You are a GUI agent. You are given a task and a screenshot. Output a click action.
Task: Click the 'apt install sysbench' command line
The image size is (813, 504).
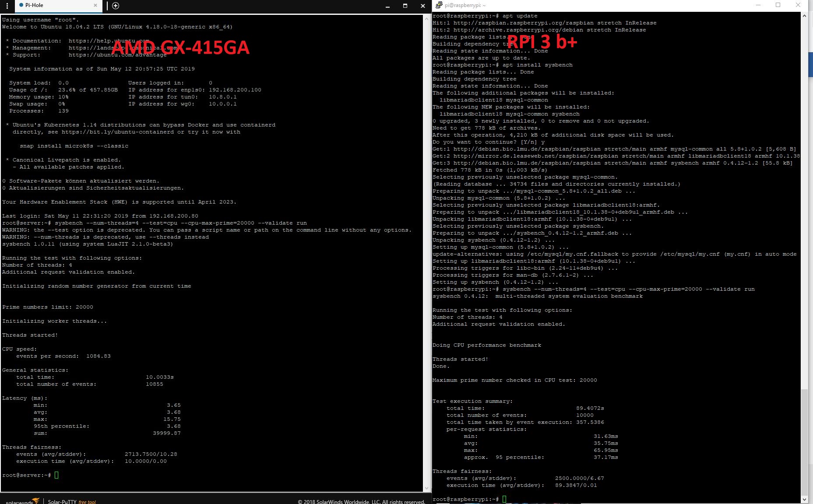[503, 65]
